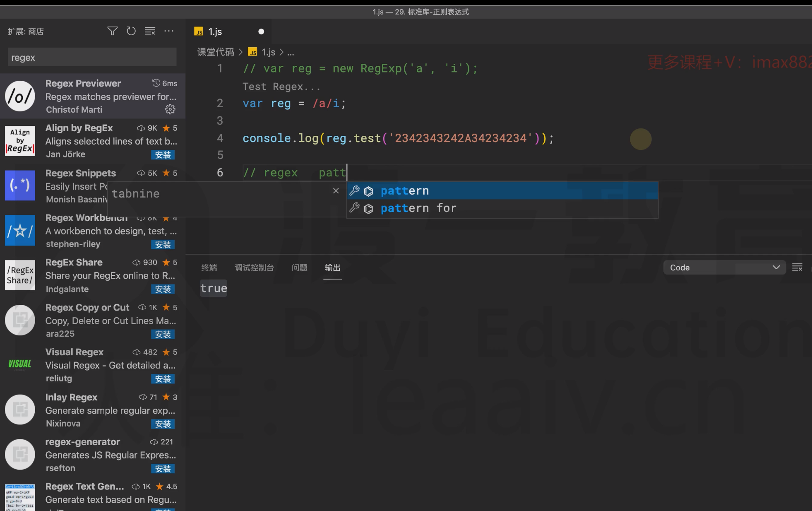The image size is (812, 511).
Task: Select Visual Regex extension icon
Action: [x=20, y=365]
